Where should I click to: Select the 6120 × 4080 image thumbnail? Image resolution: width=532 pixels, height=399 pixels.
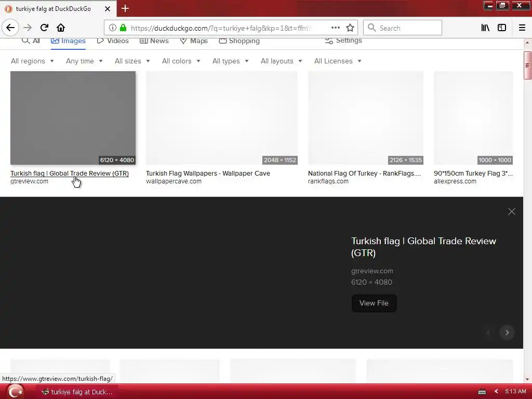(x=73, y=118)
